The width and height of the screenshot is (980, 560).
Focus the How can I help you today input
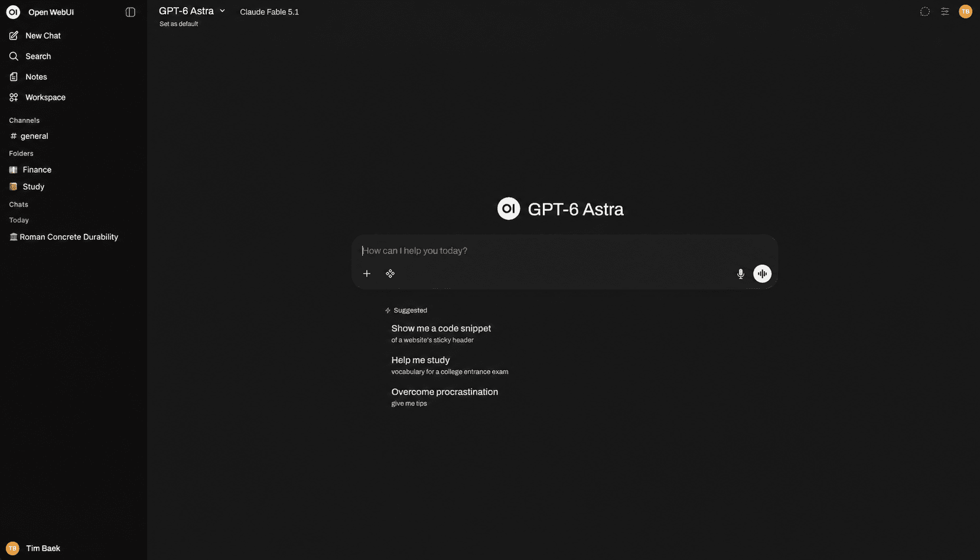(x=564, y=250)
